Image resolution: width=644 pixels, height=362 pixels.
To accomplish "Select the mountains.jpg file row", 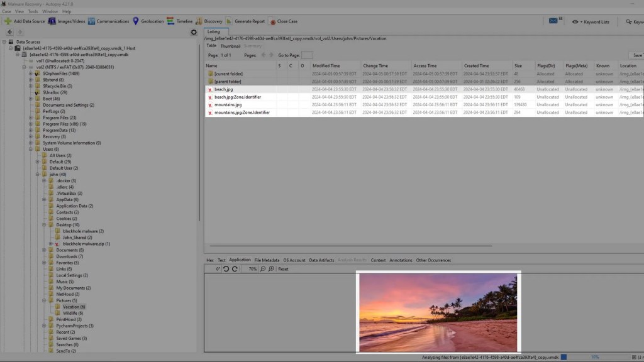I will (228, 105).
